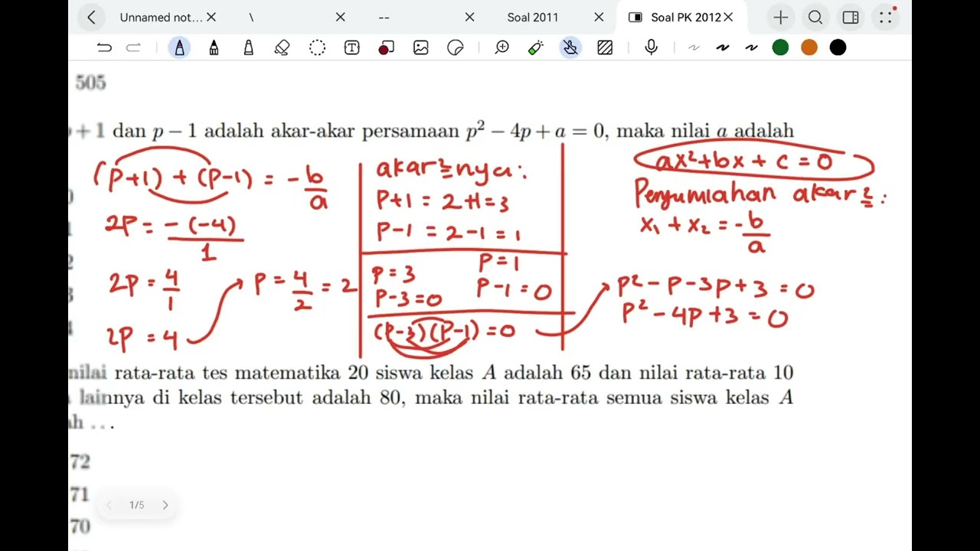
Task: Go back with the left arrow
Action: (x=91, y=17)
